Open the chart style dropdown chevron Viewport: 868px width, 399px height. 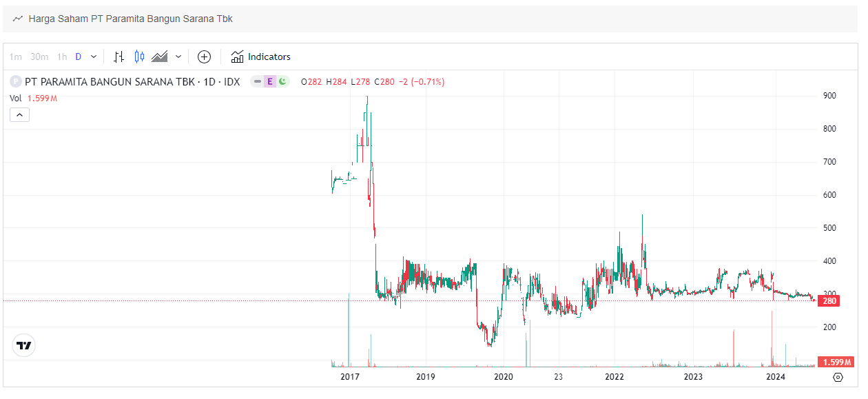(x=178, y=57)
